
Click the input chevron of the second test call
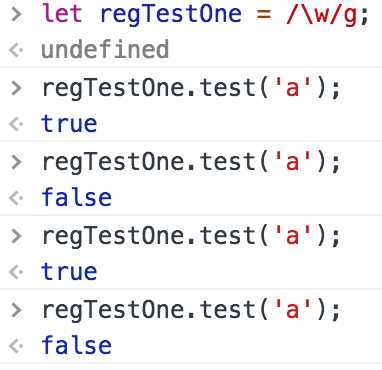16,162
